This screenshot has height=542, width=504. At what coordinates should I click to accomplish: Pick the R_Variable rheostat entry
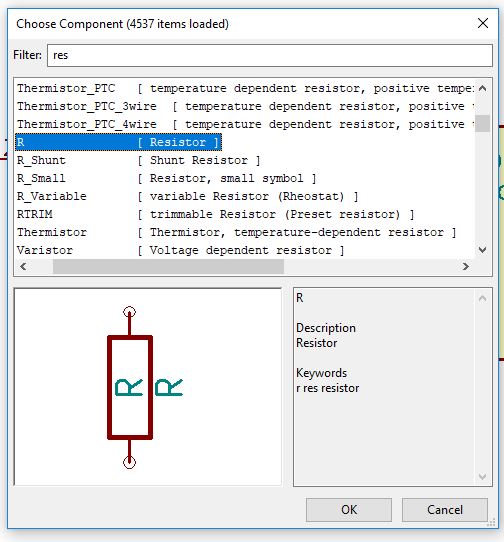coord(187,196)
